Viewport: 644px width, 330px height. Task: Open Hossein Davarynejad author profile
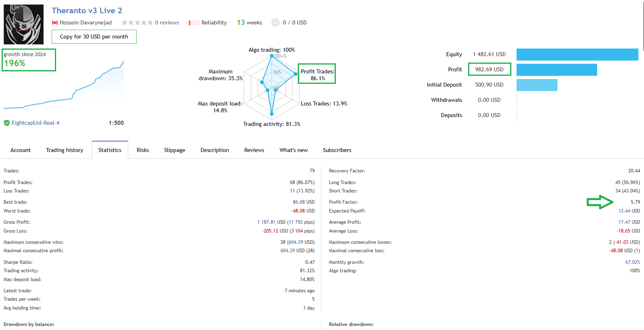[x=85, y=23]
